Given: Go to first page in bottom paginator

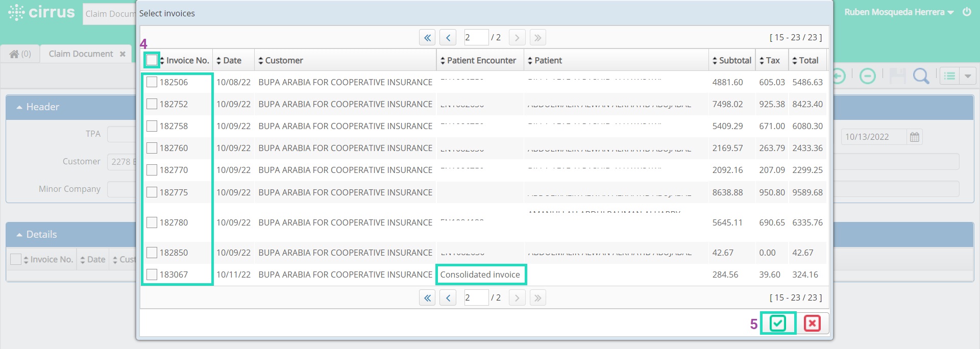Looking at the screenshot, I should tap(427, 297).
